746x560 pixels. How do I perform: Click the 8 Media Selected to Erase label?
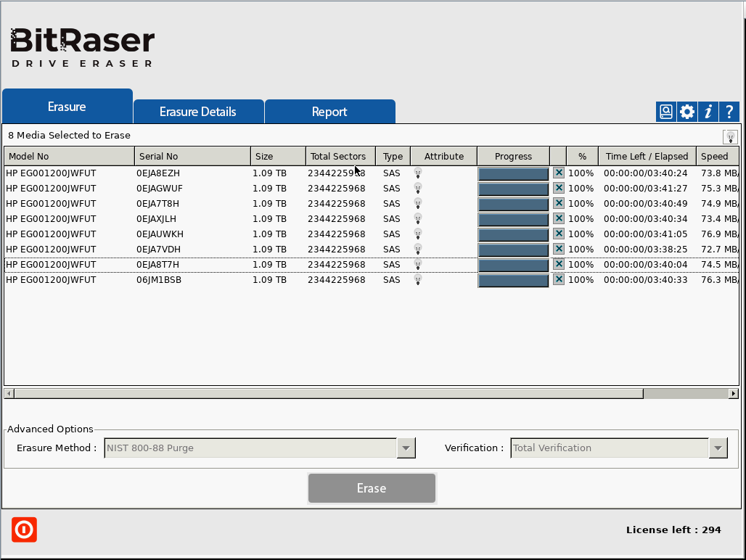click(69, 136)
